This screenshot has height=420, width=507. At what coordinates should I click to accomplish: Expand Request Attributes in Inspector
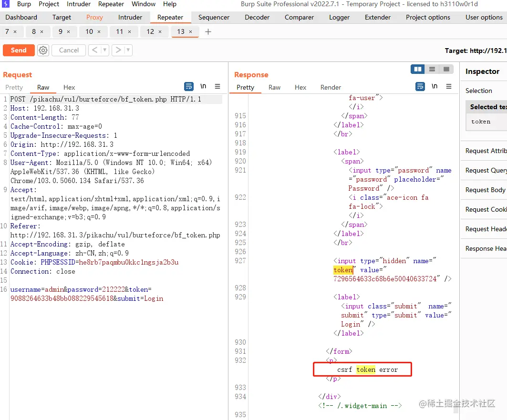(x=485, y=151)
